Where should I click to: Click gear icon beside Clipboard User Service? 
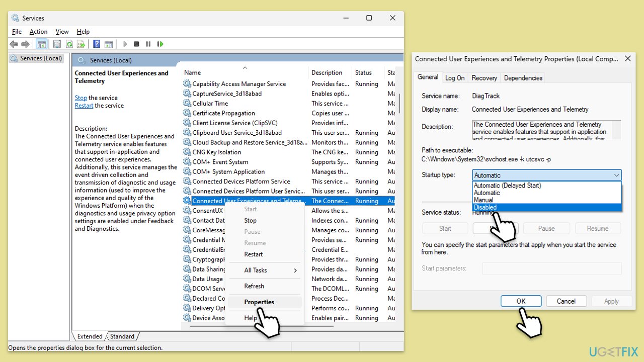tap(187, 133)
